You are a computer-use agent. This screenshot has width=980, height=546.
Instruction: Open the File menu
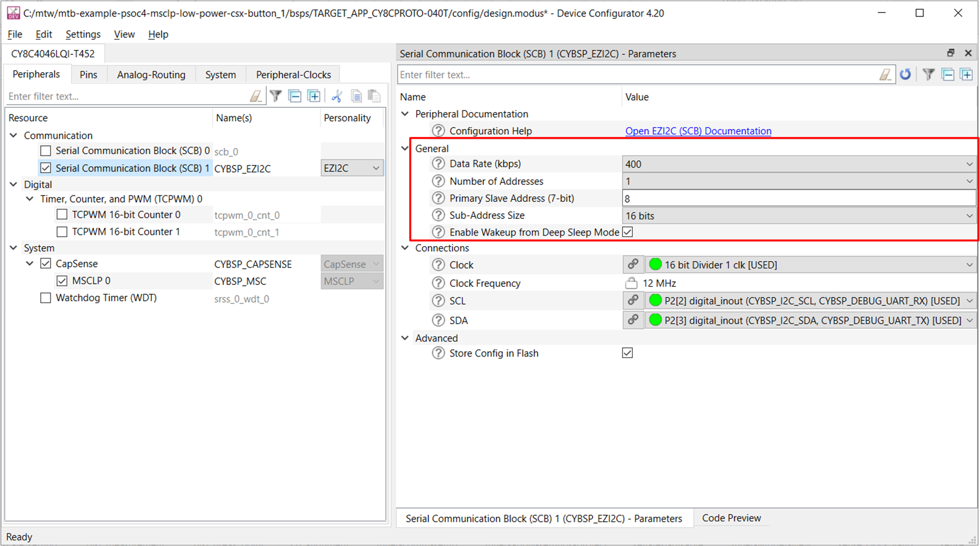(x=15, y=34)
